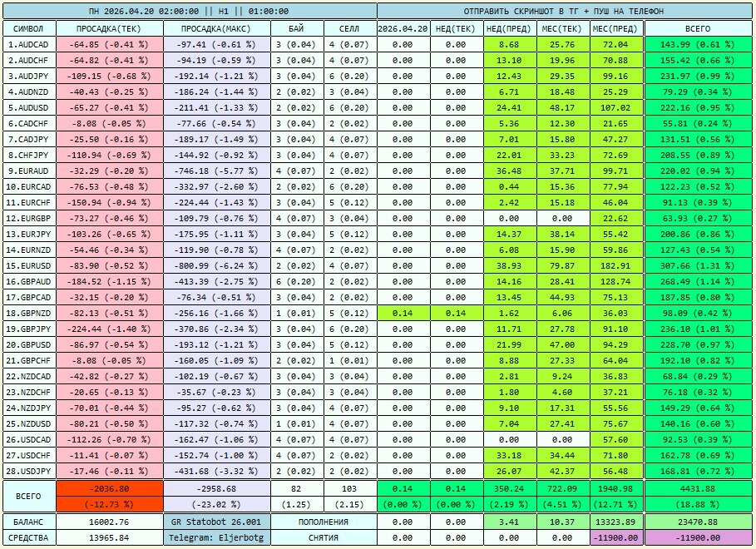Screen dimensions: 756x549
Task: Click the previous week total 350.24
Action: [509, 489]
